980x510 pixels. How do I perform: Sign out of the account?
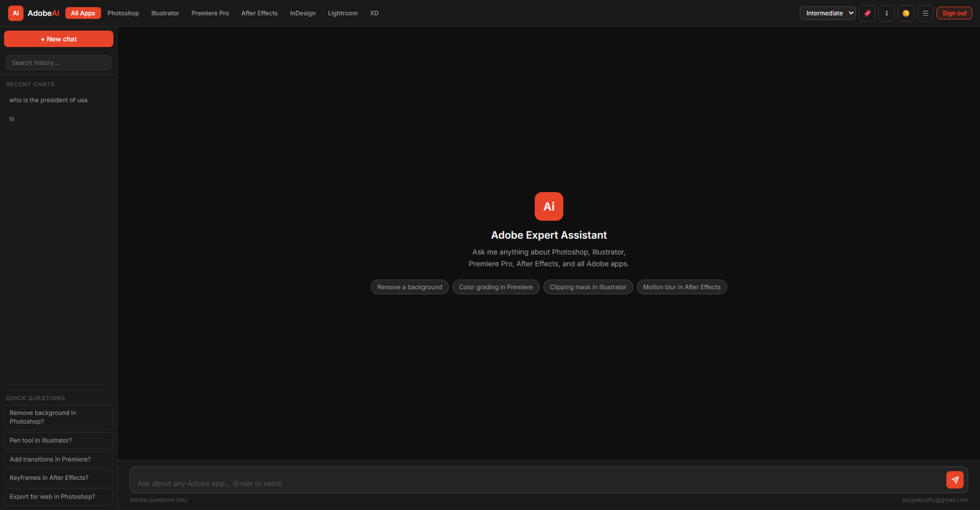tap(953, 13)
